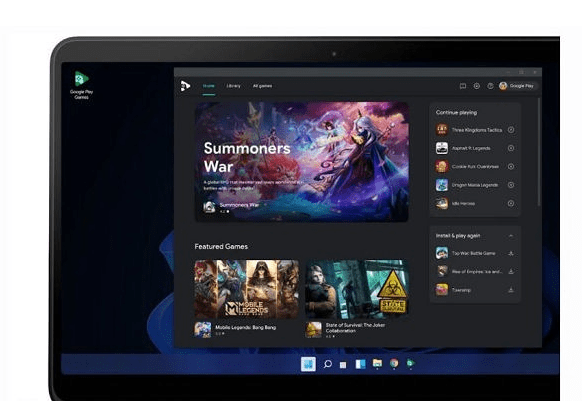Open the State of Survival featured banner image
The height and width of the screenshot is (401, 583).
pos(357,289)
